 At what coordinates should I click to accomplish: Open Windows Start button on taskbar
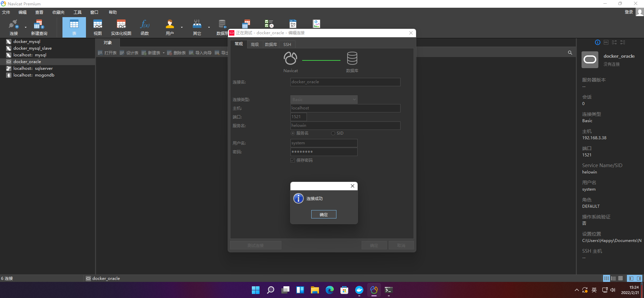256,290
